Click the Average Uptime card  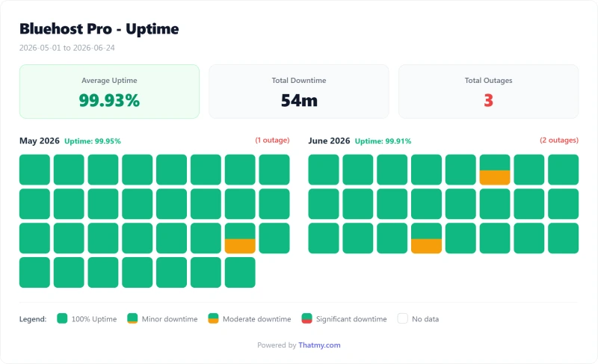pyautogui.click(x=109, y=91)
